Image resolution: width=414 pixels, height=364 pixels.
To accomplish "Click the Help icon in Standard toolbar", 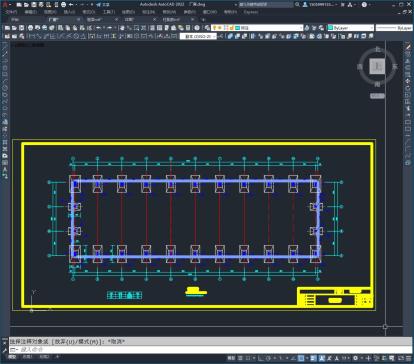I will [197, 28].
